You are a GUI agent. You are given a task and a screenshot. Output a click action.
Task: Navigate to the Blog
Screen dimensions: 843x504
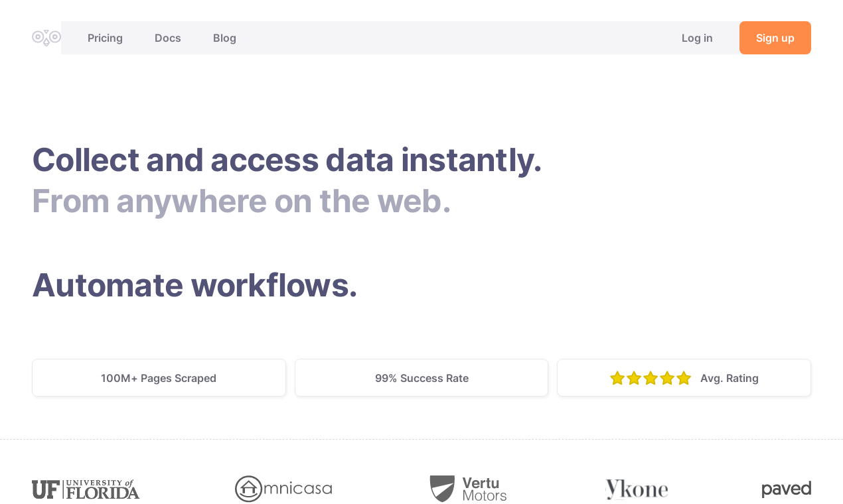224,38
